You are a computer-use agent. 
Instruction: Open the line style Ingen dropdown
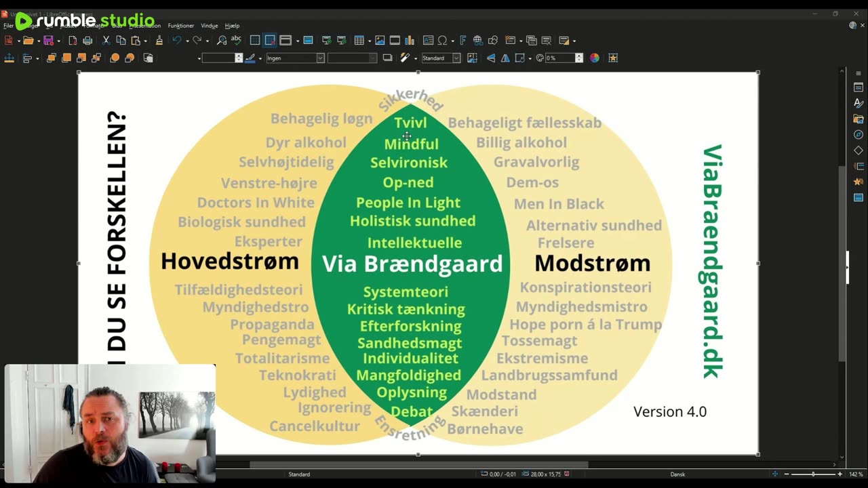(295, 58)
